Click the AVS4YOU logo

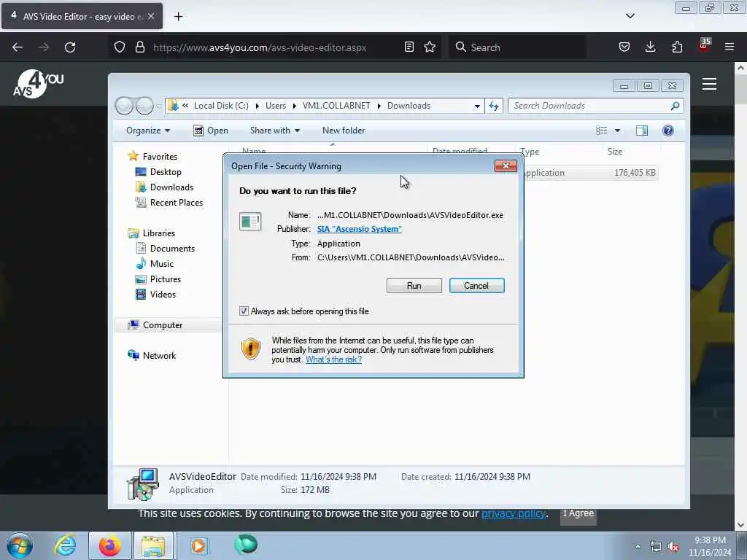pos(38,84)
